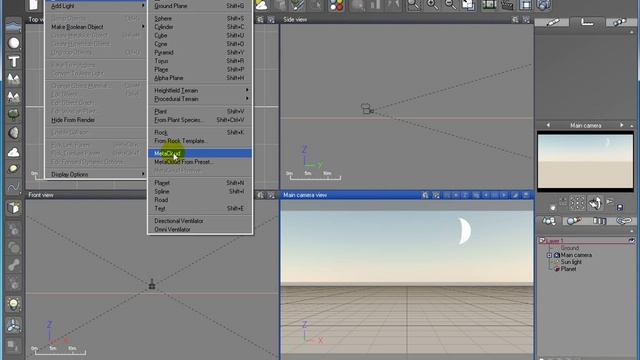
Task: Click the tree plant tool icon
Action: 13,114
